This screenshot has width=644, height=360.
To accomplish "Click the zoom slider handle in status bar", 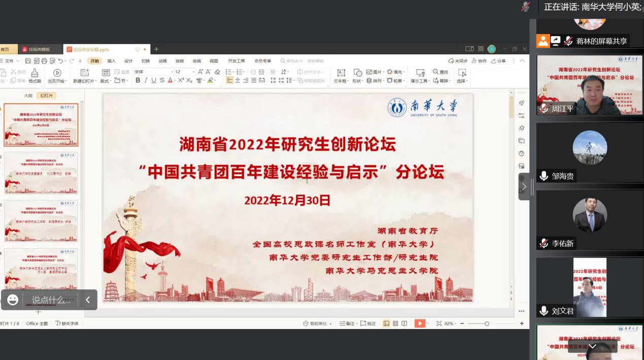I will [487, 323].
